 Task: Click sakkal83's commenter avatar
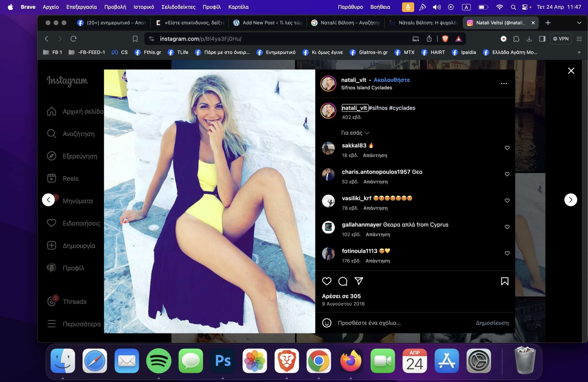click(328, 148)
